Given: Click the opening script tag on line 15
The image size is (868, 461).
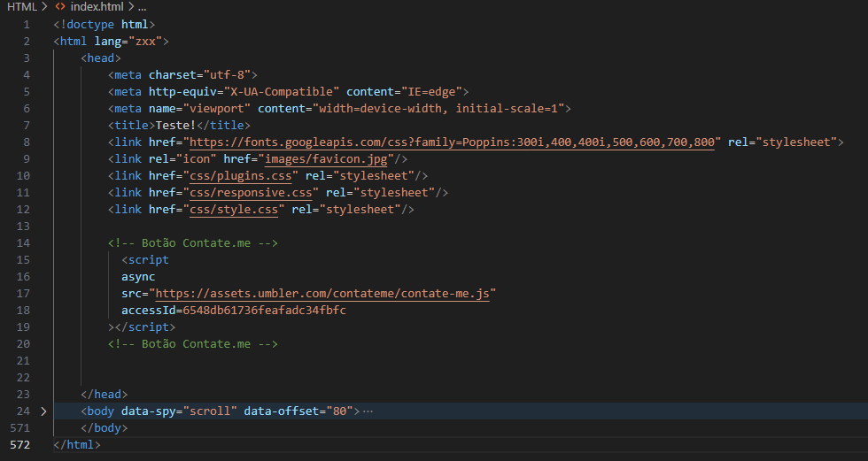Looking at the screenshot, I should 145,260.
